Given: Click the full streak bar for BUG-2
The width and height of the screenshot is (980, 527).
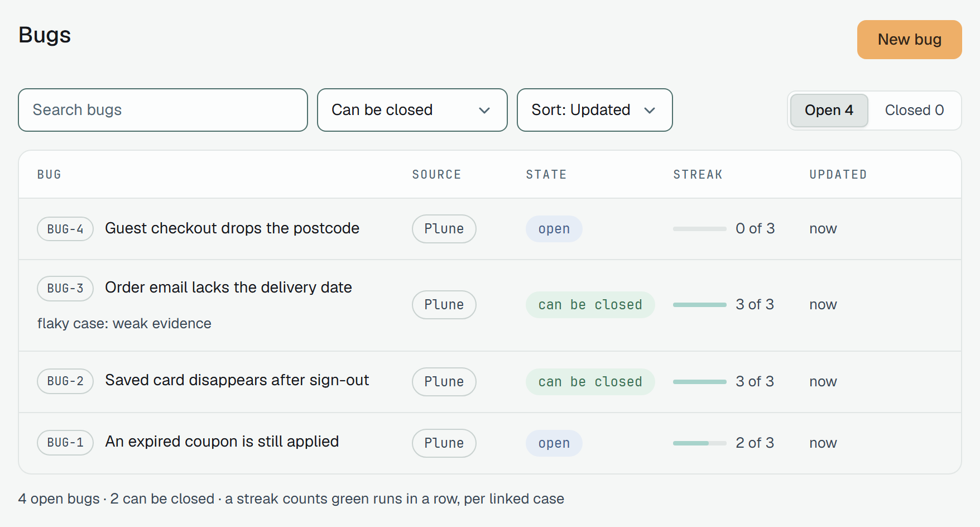Looking at the screenshot, I should [700, 382].
